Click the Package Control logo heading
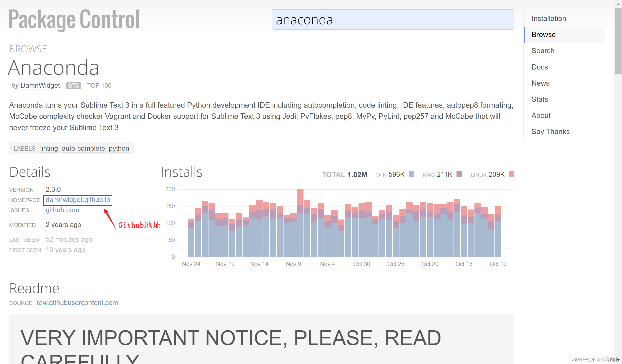This screenshot has width=622, height=364. click(74, 19)
